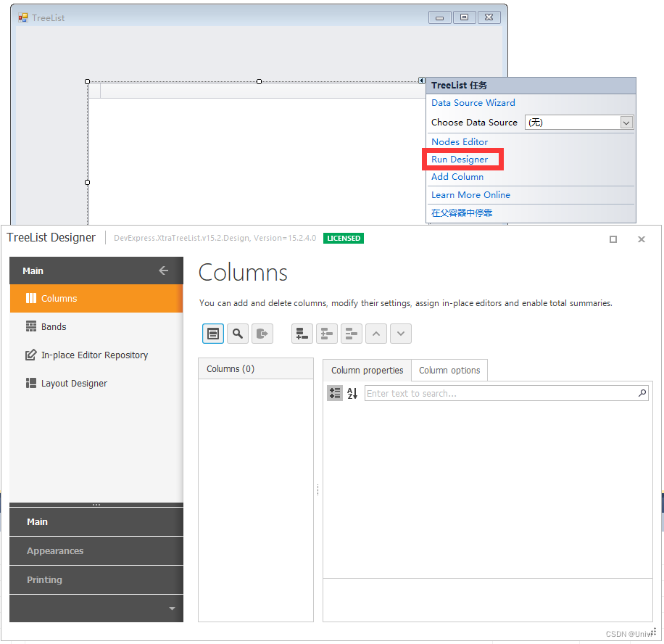Switch to Column properties tab

pyautogui.click(x=367, y=371)
